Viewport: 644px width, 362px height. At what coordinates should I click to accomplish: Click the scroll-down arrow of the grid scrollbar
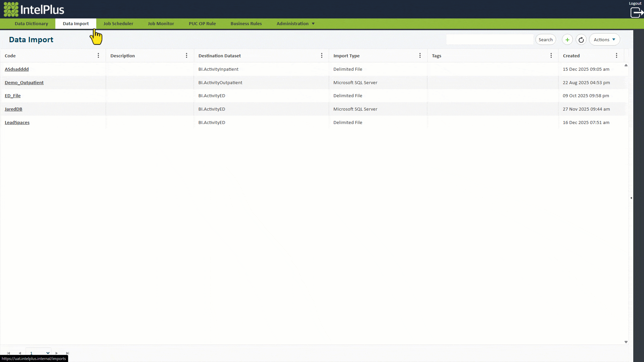[x=626, y=342]
